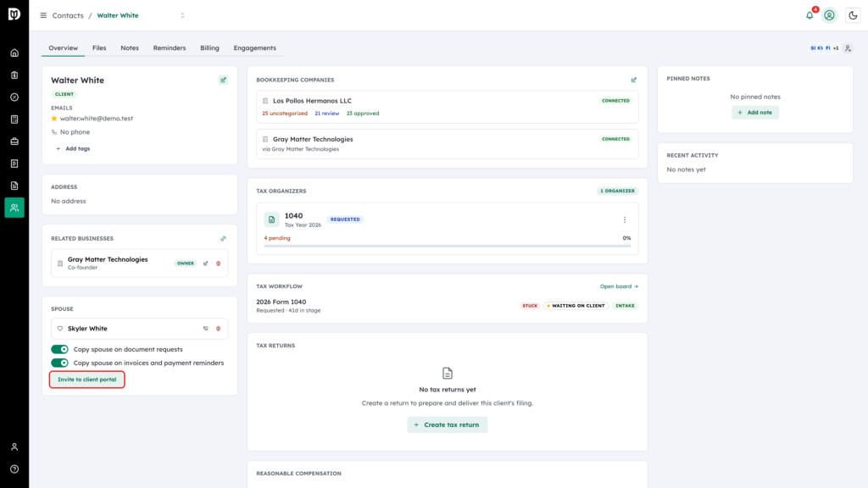
Task: Open the Contacts people icon in sidebar
Action: (14, 208)
